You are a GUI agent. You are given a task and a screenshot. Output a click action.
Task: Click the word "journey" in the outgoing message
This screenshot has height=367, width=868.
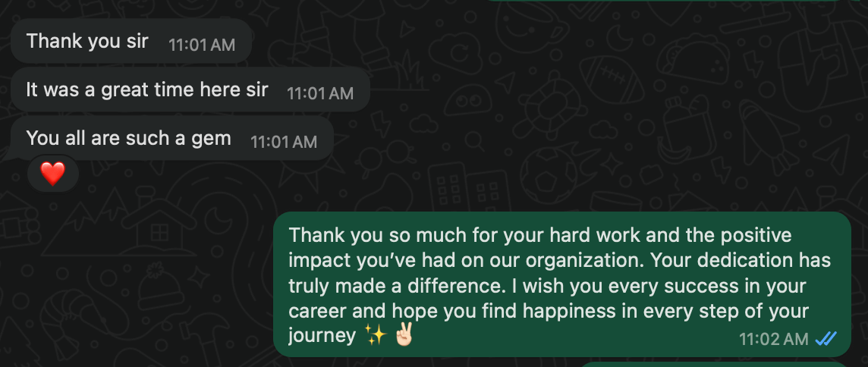pyautogui.click(x=322, y=336)
